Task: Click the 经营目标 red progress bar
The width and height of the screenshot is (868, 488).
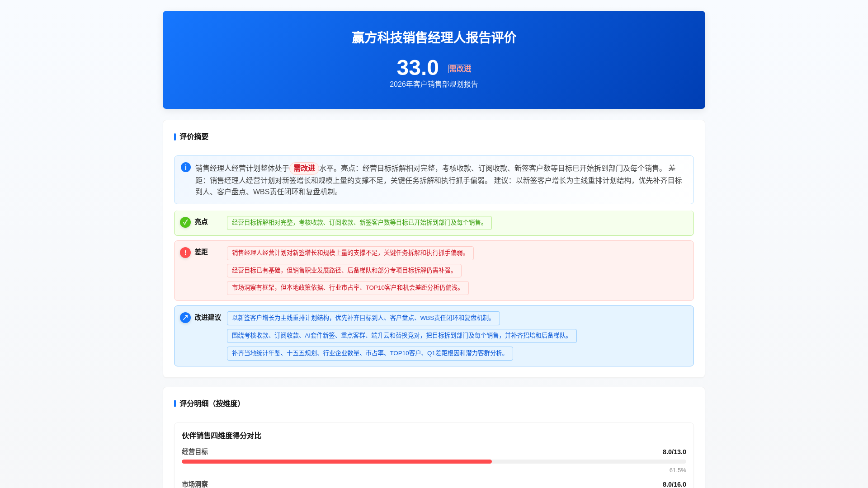Action: [x=337, y=462]
